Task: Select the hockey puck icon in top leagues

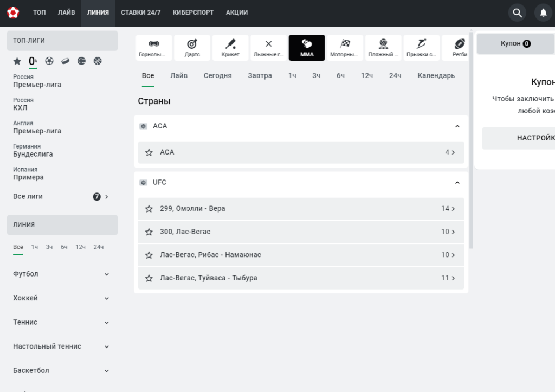Action: coord(65,61)
